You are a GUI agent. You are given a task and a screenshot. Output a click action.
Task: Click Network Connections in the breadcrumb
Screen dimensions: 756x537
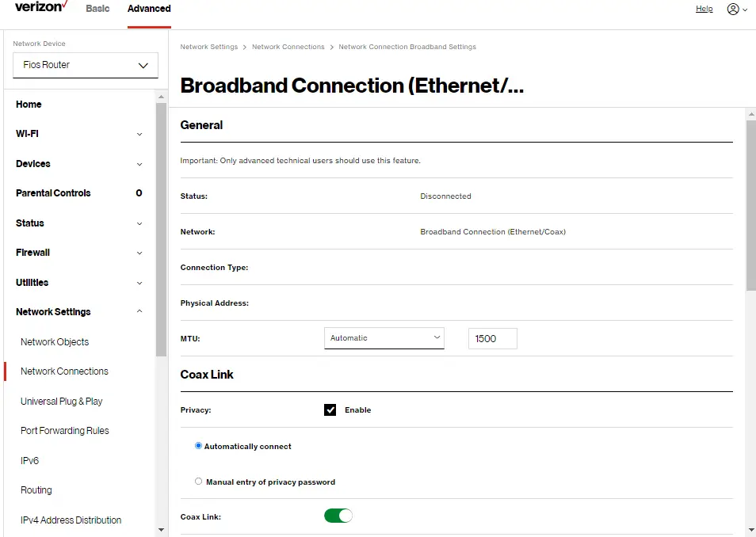[x=288, y=47]
